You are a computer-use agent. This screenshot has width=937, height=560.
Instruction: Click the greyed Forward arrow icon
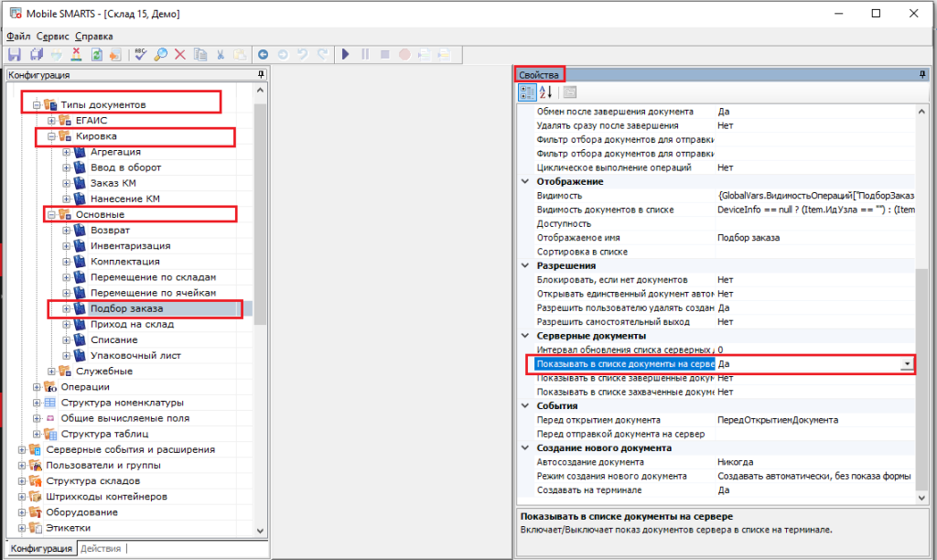click(x=283, y=54)
